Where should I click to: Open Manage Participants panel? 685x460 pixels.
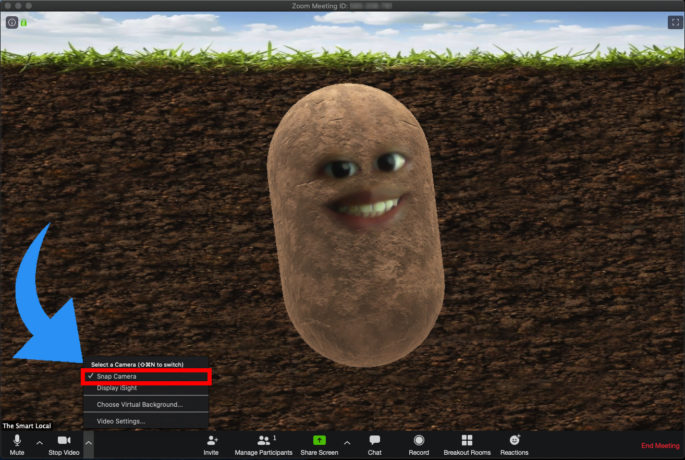point(264,443)
